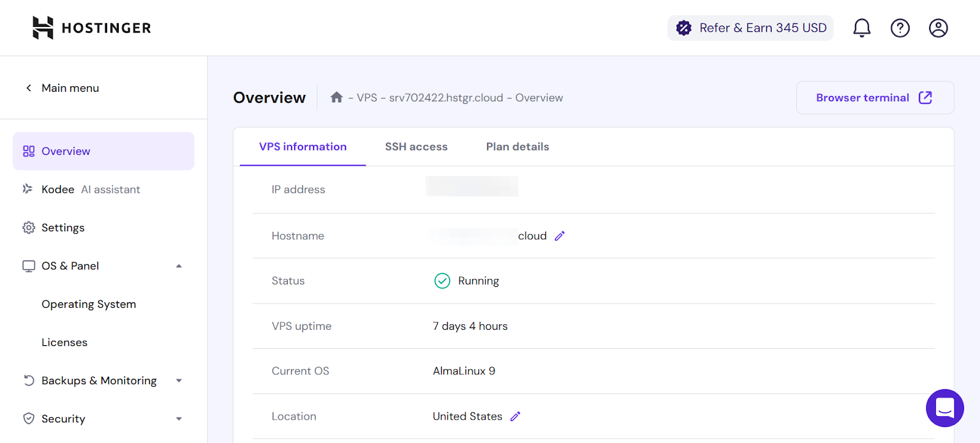Click the Backups & Monitoring restore icon
The image size is (980, 443).
(29, 381)
